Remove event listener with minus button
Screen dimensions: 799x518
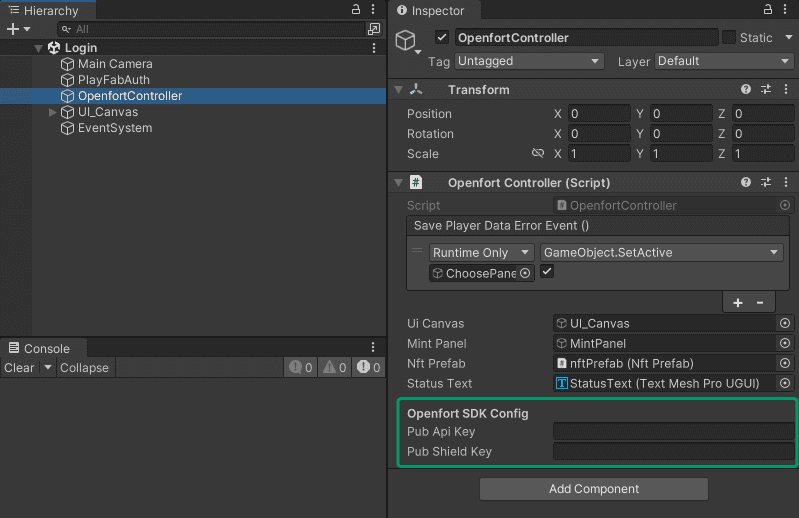pos(760,303)
